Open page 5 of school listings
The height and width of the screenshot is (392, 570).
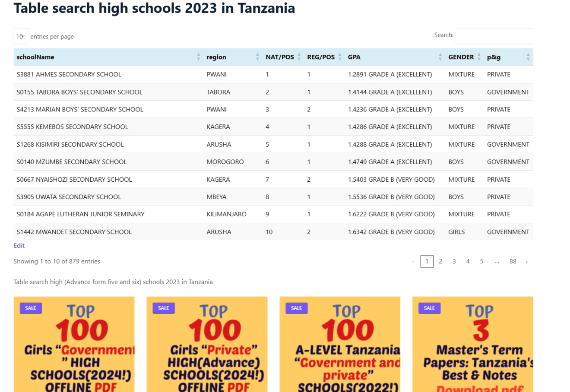481,261
